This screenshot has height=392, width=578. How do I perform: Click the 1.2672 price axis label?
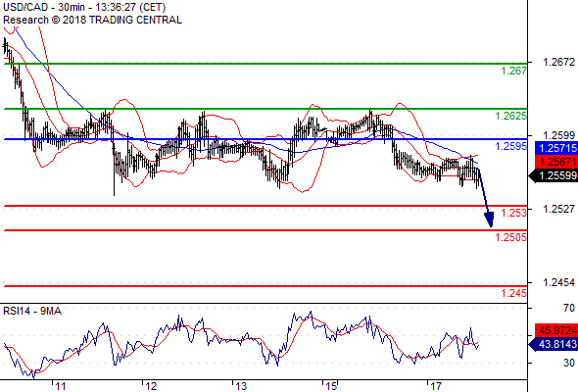pos(558,62)
